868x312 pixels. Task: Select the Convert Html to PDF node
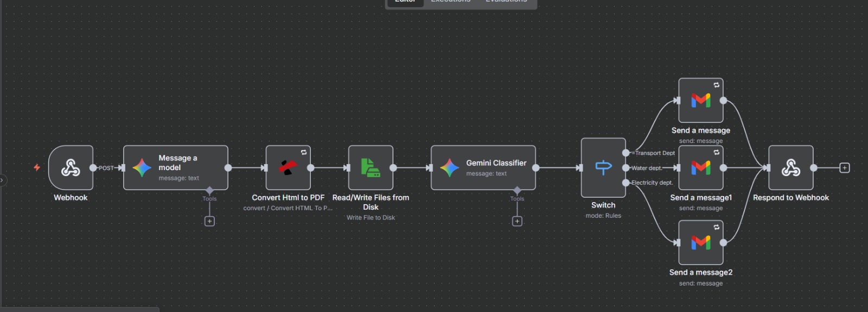pos(288,167)
